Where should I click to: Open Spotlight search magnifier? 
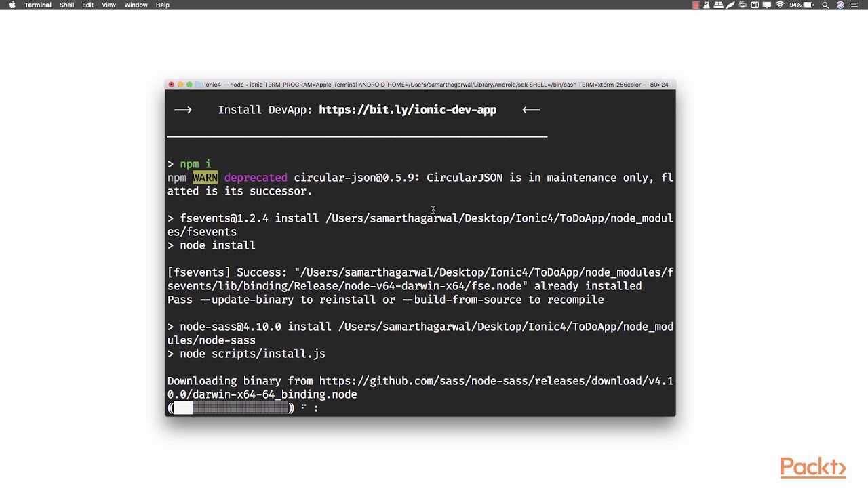825,5
